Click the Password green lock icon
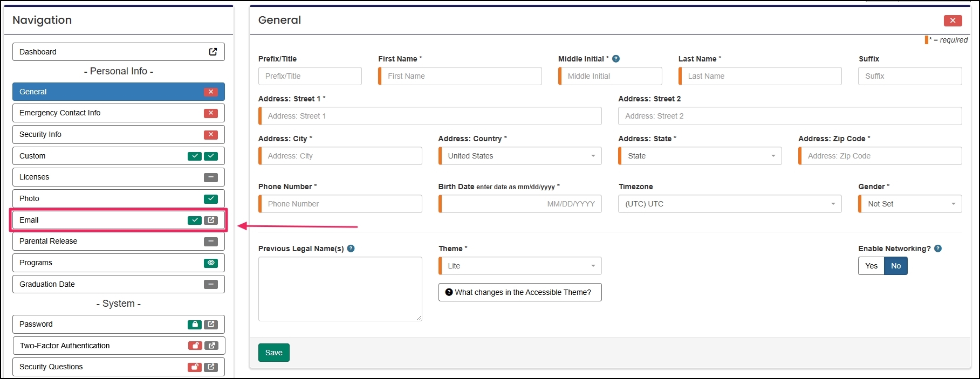980x379 pixels. (194, 325)
